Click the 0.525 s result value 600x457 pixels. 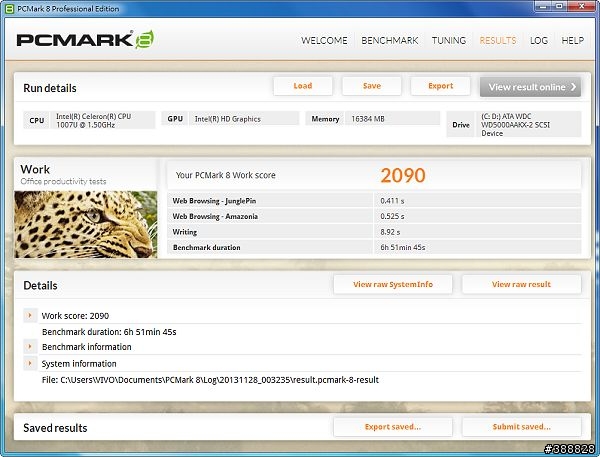pyautogui.click(x=392, y=216)
